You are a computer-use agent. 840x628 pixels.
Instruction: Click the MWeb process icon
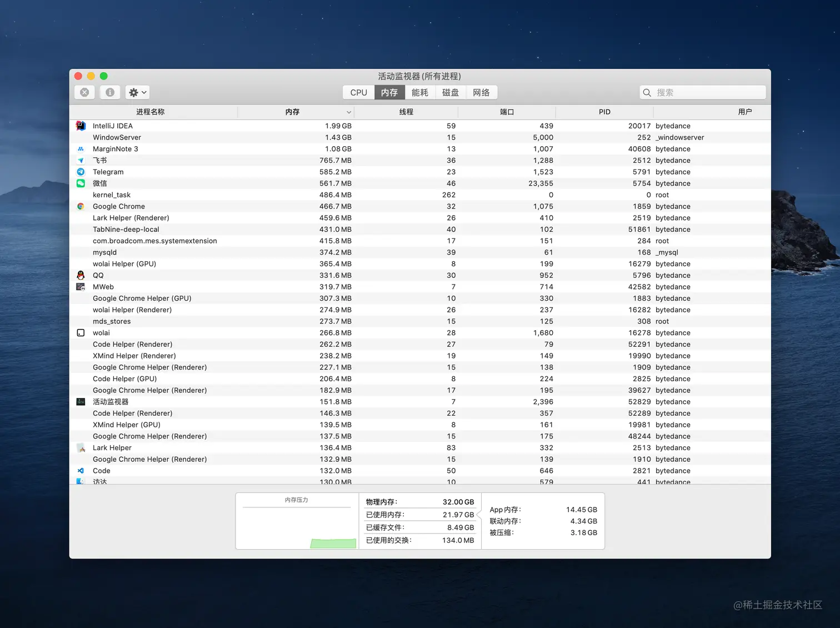tap(81, 287)
